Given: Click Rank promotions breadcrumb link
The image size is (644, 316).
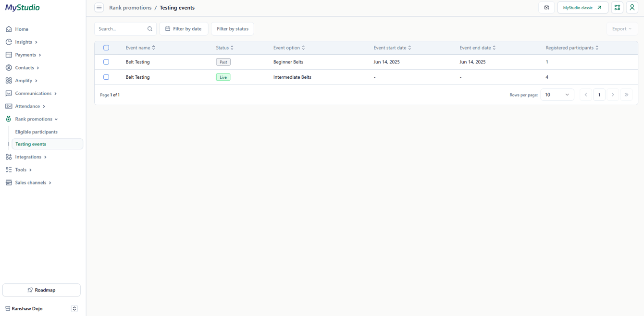Looking at the screenshot, I should 130,8.
